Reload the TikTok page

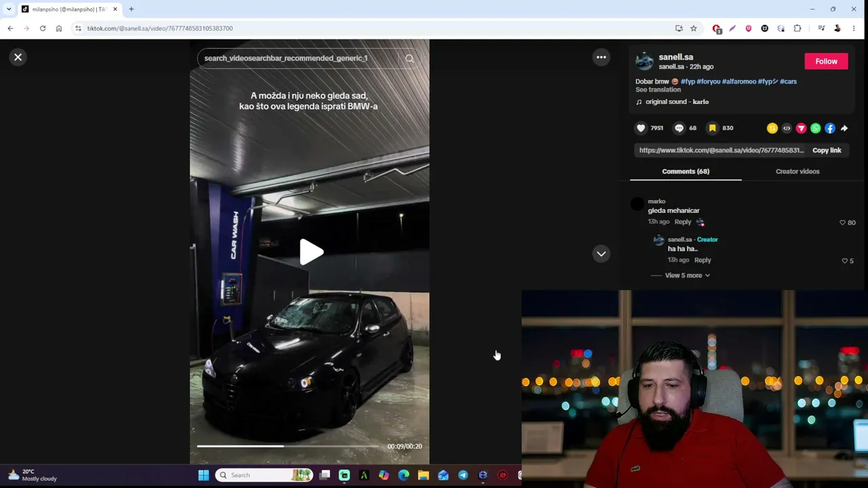point(43,28)
